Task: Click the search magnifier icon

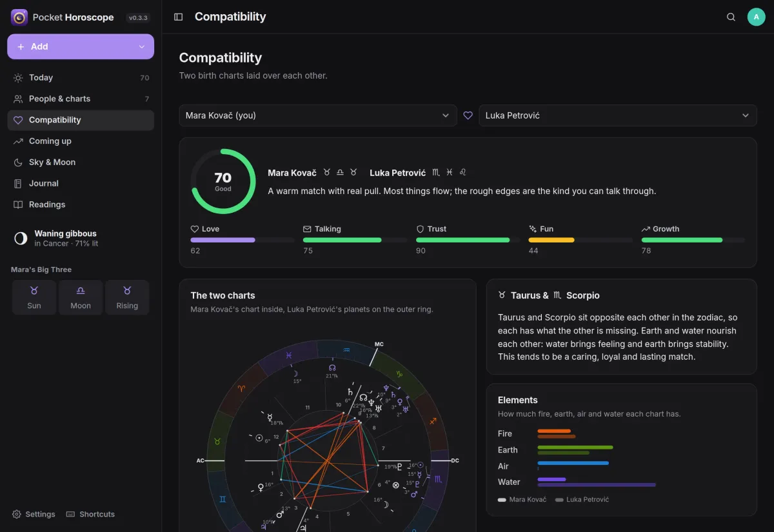Action: pyautogui.click(x=731, y=17)
